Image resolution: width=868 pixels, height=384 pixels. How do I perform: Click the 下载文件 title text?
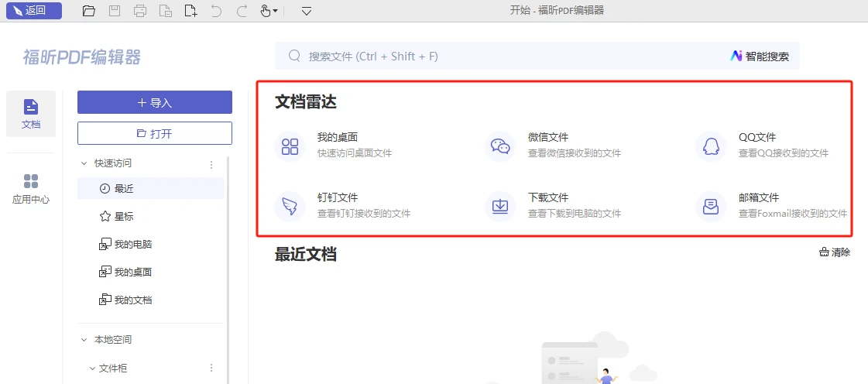[x=548, y=197]
